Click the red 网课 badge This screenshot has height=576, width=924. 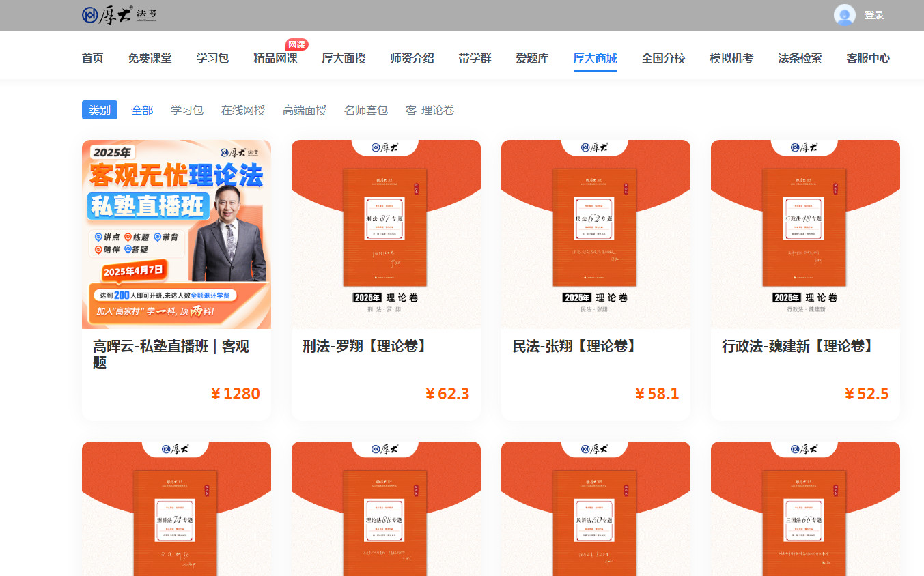297,44
